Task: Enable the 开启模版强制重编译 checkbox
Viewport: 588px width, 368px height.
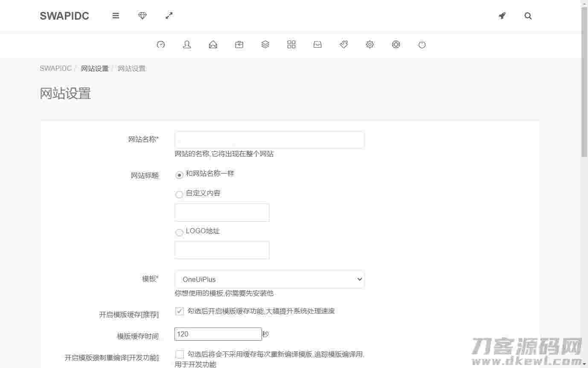Action: (180, 354)
